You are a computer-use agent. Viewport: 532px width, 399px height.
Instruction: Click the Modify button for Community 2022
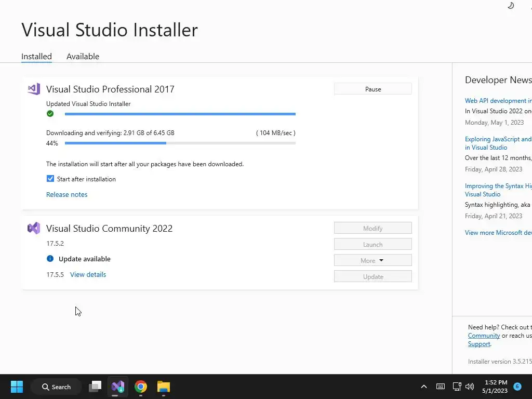click(x=373, y=228)
